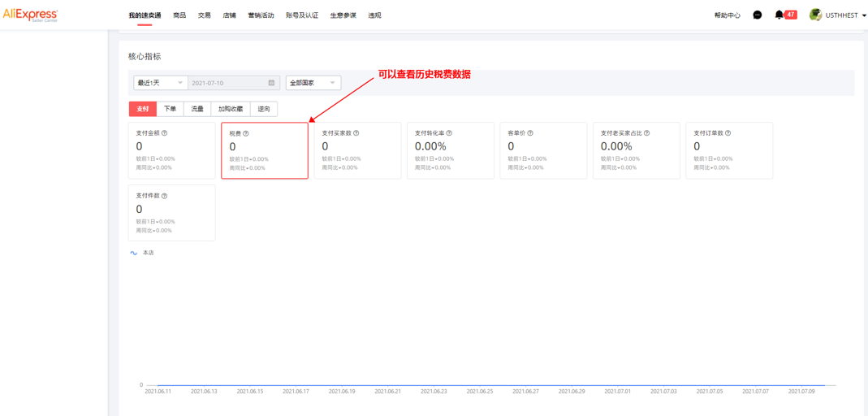Viewport: 868px width, 416px height.
Task: Select the 税费 metric card
Action: pos(265,150)
